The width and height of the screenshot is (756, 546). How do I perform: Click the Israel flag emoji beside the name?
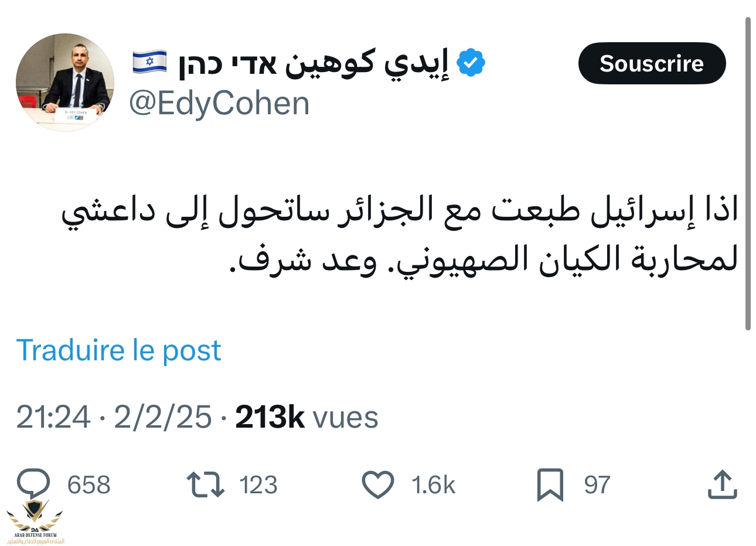(149, 62)
